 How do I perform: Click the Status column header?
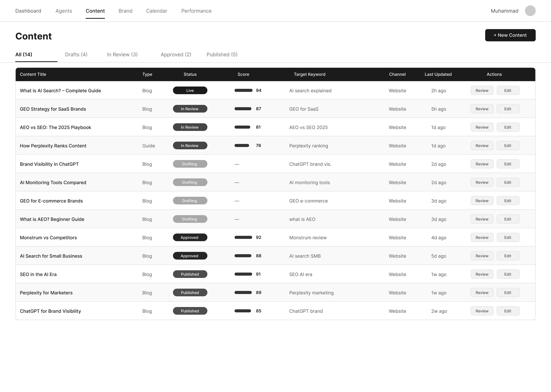click(190, 74)
